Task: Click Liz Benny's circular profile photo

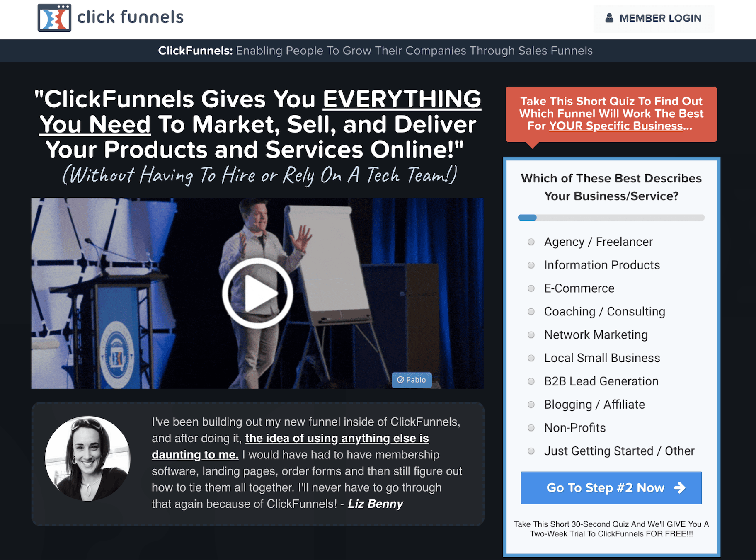Action: pos(88,458)
